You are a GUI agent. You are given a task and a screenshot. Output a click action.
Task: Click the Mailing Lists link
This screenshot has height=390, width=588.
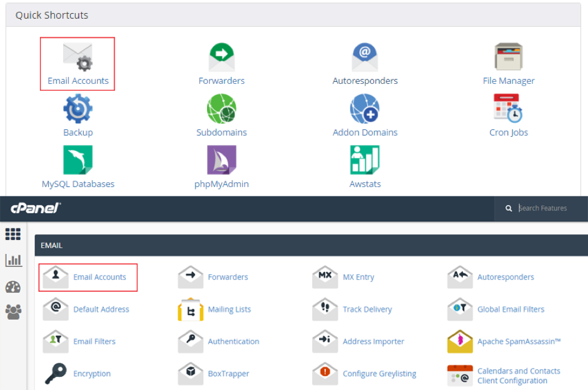click(229, 309)
